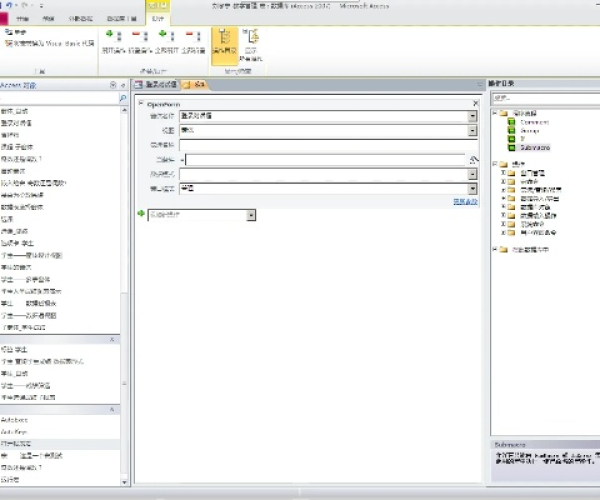Screen dimensions: 600x500
Task: Open expression builder beside Where Condition field
Action: [x=475, y=159]
